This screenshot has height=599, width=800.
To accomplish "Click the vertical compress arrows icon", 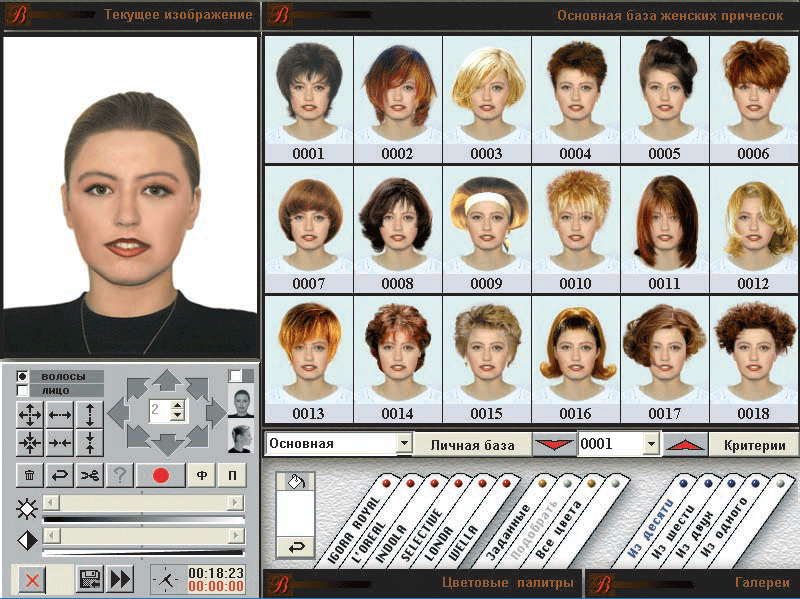I will (89, 443).
